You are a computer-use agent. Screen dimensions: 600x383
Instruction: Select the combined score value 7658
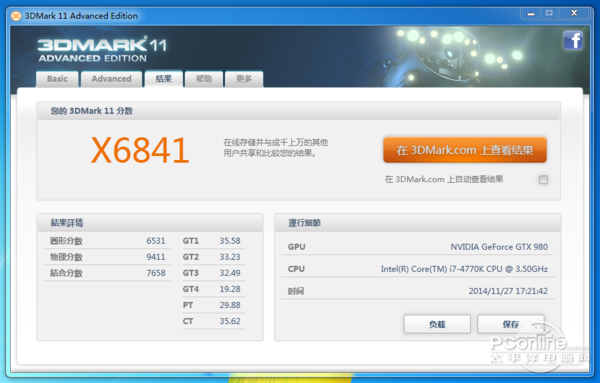point(156,273)
